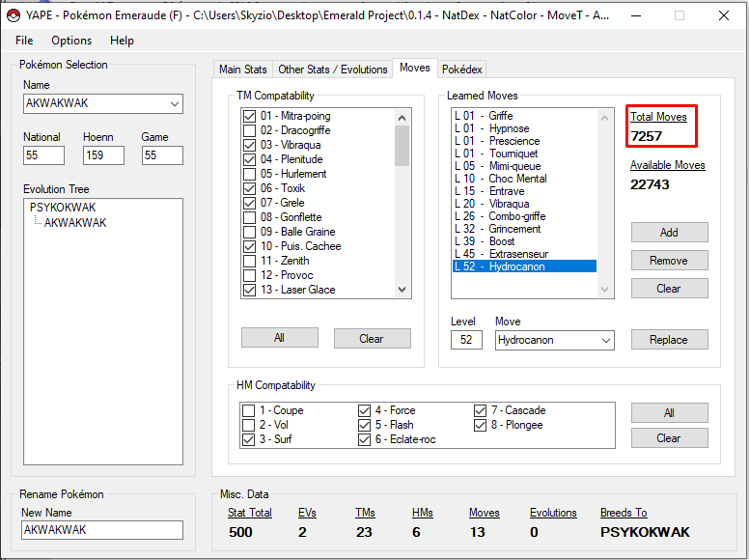Image resolution: width=749 pixels, height=560 pixels.
Task: Click Remove in Learned Moves
Action: coord(669,261)
